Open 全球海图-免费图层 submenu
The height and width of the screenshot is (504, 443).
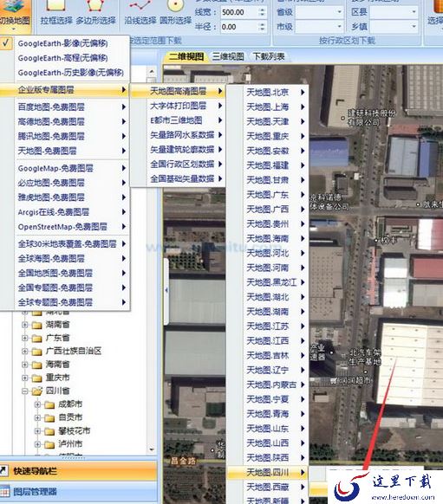click(x=65, y=258)
